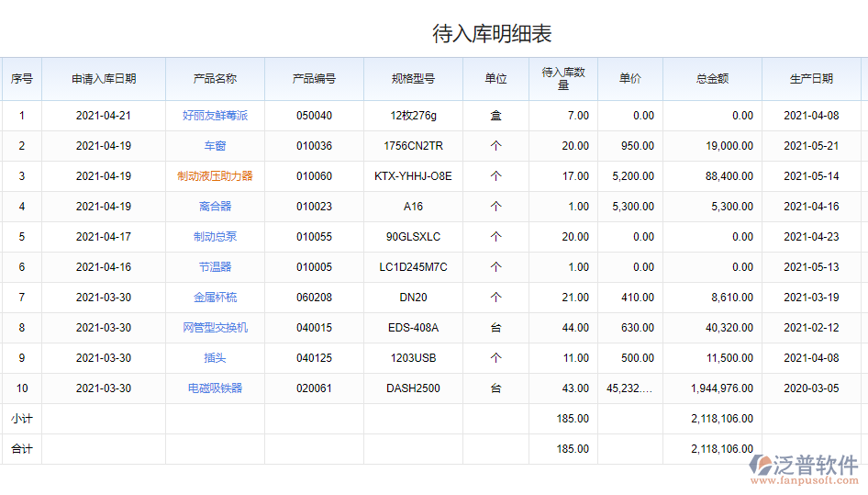Screen dimensions: 868x495
Task: Click the 生产日期 column header
Action: (811, 79)
